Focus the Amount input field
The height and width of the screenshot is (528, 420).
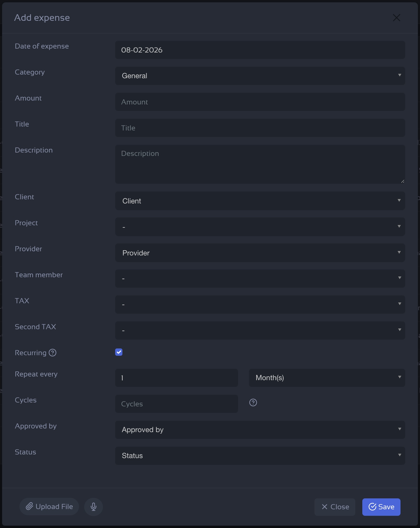pyautogui.click(x=260, y=102)
